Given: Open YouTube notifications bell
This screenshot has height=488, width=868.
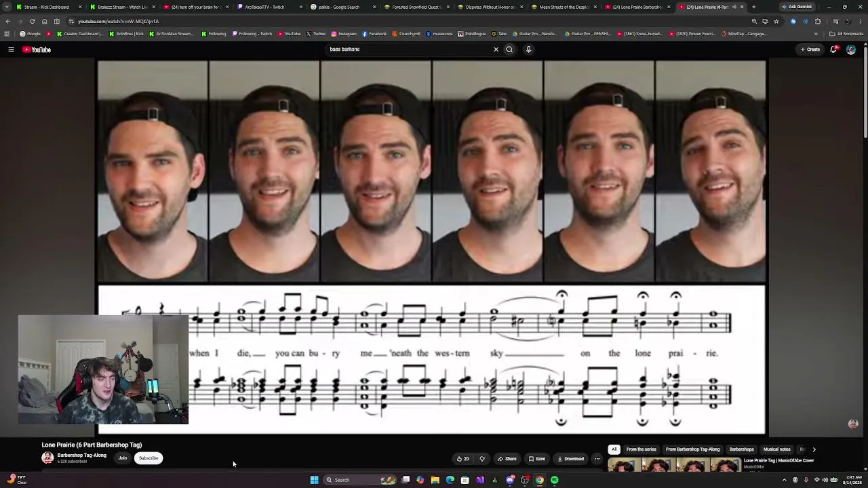Looking at the screenshot, I should coord(834,49).
